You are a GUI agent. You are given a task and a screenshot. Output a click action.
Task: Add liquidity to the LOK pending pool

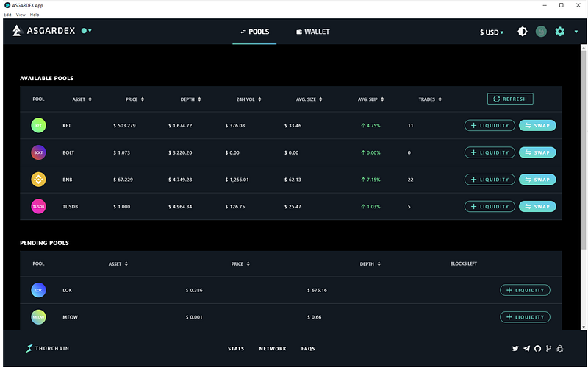(x=525, y=290)
